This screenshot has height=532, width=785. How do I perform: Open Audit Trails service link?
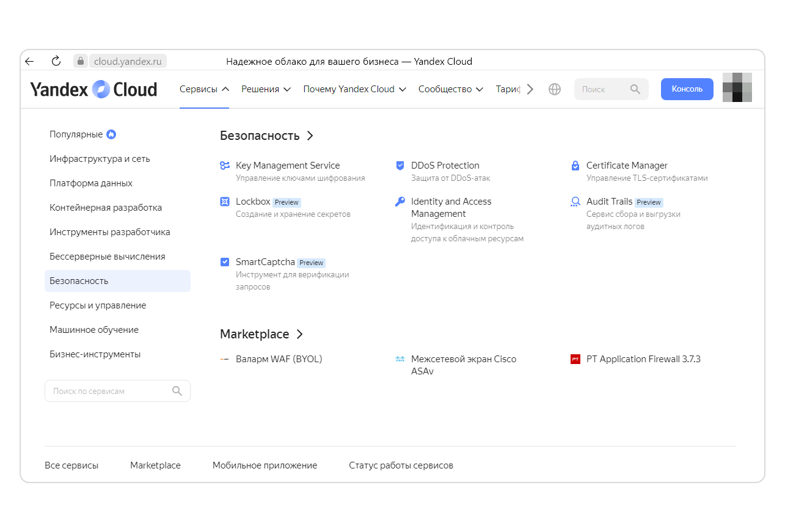coord(609,202)
